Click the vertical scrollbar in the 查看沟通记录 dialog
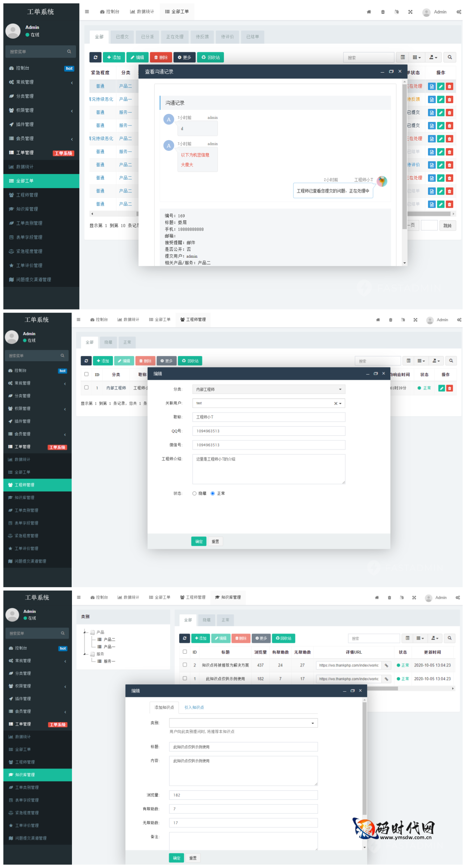The image size is (466, 868). click(404, 153)
